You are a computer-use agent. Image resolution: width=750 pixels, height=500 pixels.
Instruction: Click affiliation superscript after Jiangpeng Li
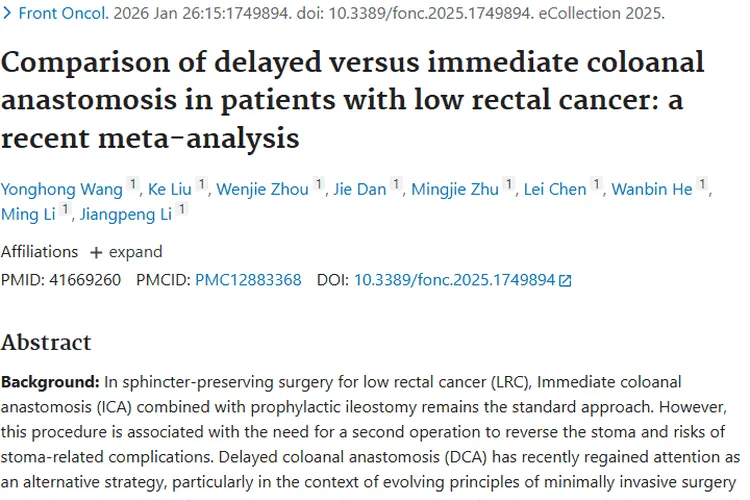(182, 209)
